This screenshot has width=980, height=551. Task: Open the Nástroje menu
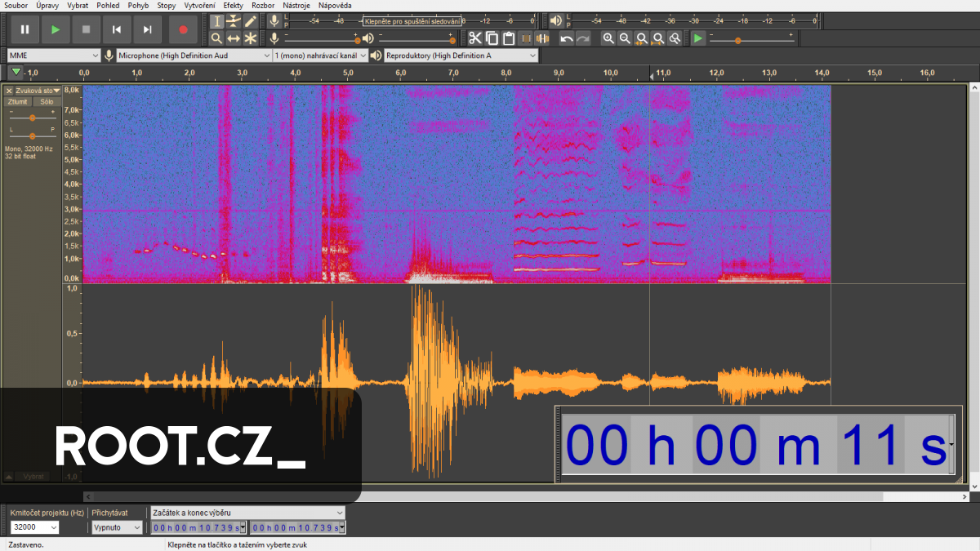pyautogui.click(x=296, y=5)
